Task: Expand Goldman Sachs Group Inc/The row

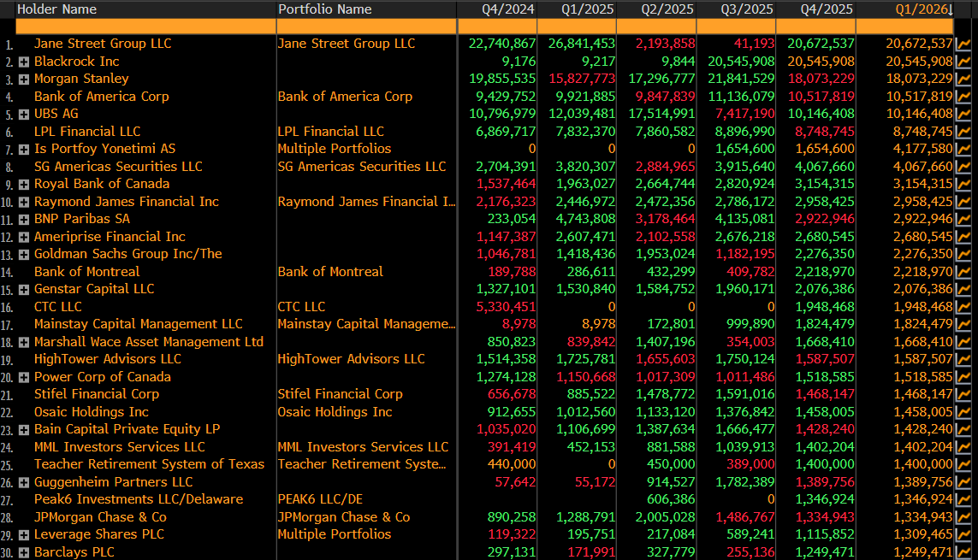Action: point(24,255)
